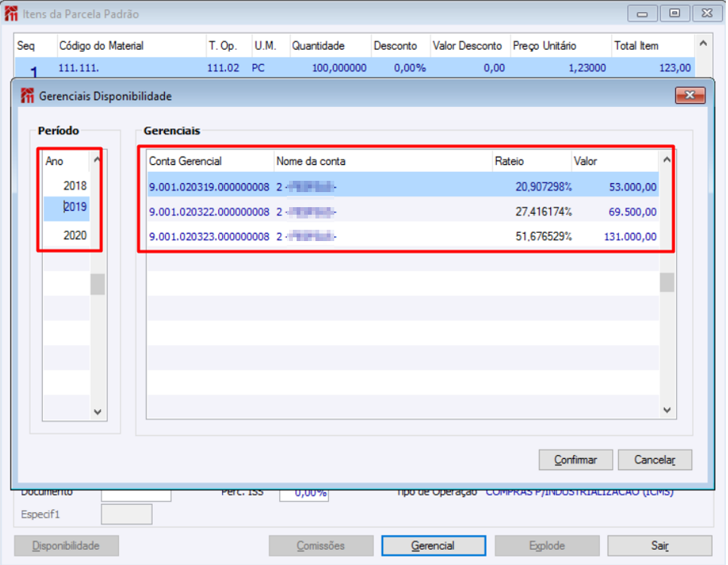The image size is (728, 565).
Task: Select account 9.001.020322.000000008
Action: click(x=209, y=212)
